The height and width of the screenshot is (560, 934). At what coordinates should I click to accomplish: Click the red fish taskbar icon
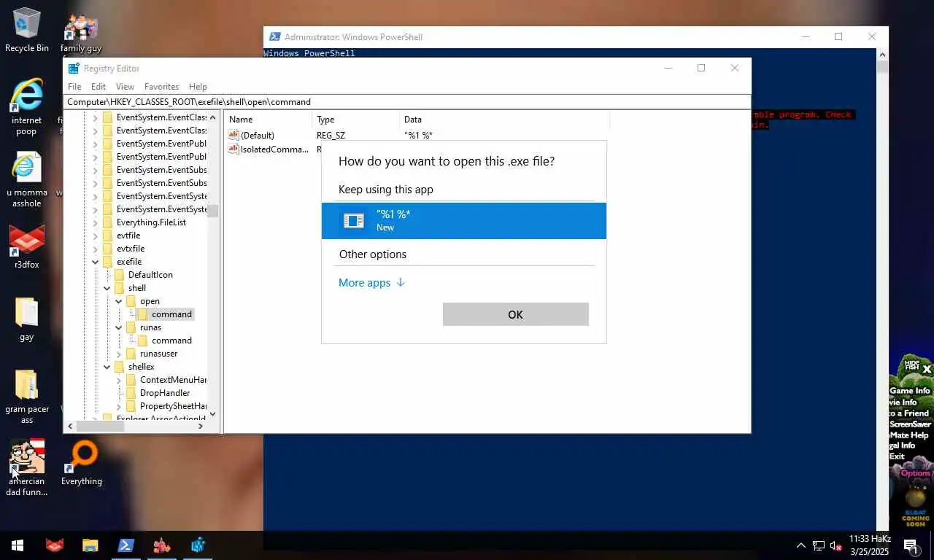click(x=162, y=545)
